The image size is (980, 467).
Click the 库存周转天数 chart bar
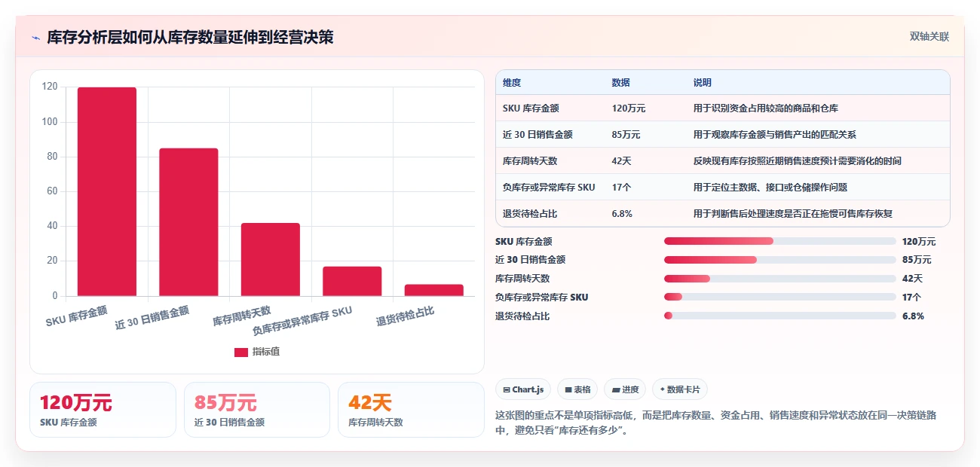pyautogui.click(x=271, y=259)
